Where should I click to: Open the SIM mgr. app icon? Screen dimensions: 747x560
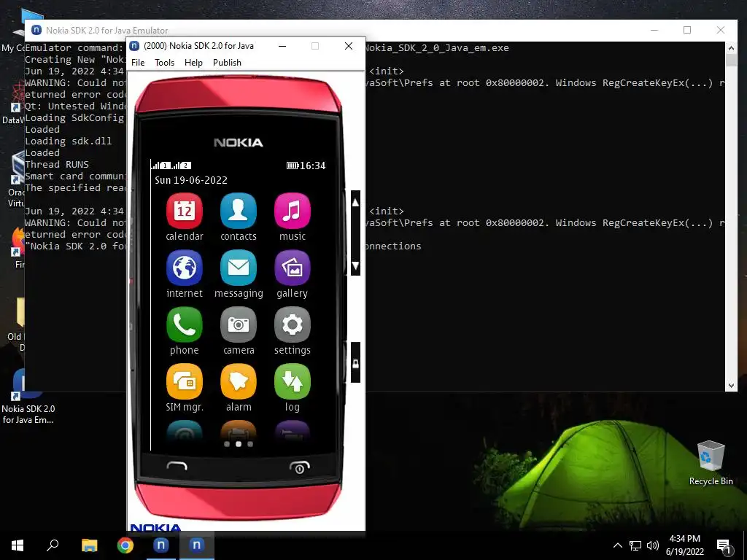[185, 381]
